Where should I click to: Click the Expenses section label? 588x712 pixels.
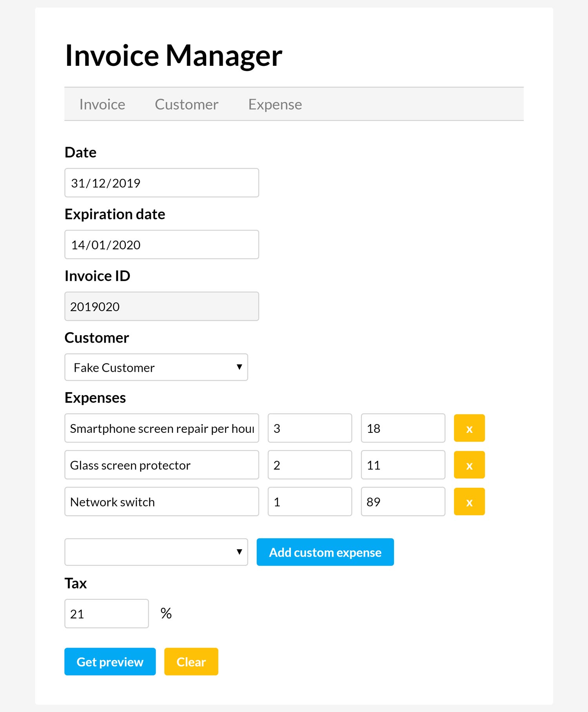click(95, 398)
